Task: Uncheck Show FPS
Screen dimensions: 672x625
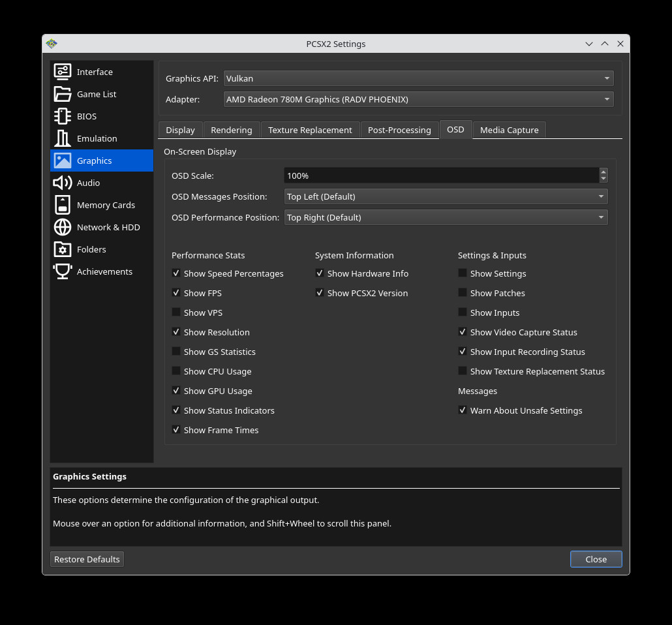Action: [x=176, y=293]
